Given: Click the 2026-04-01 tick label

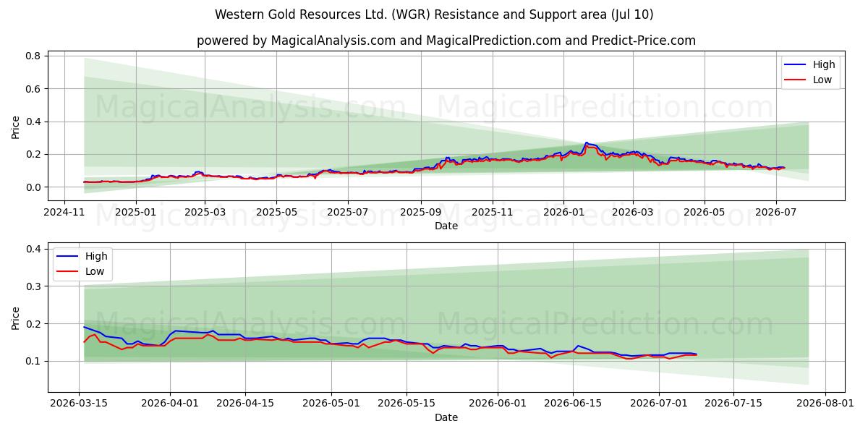Looking at the screenshot, I should click(x=170, y=404).
